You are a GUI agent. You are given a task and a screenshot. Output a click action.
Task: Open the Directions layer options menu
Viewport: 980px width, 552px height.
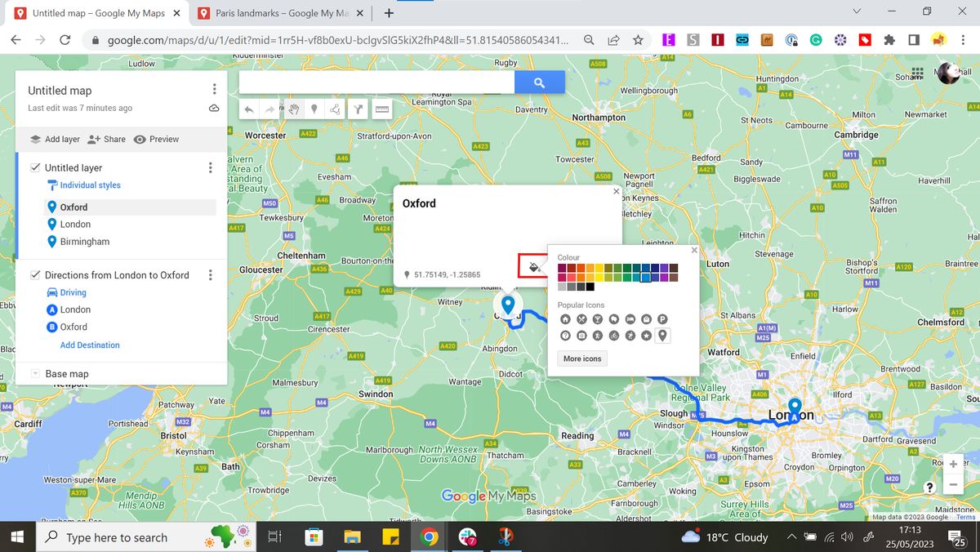(x=210, y=274)
